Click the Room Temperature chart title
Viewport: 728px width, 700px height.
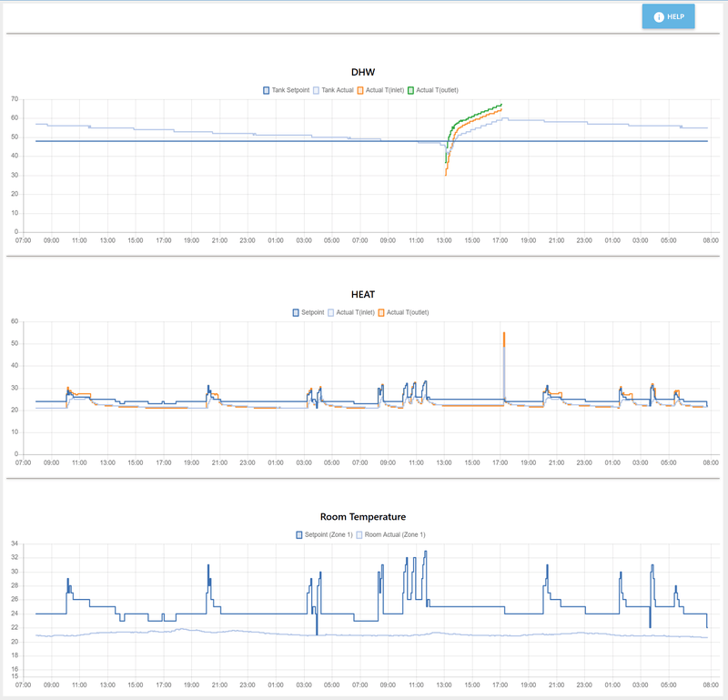tap(363, 517)
